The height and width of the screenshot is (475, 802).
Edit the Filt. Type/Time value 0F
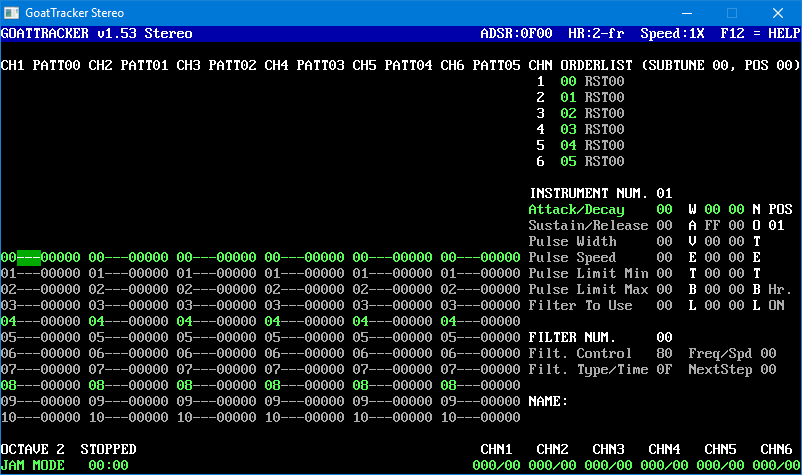(664, 370)
